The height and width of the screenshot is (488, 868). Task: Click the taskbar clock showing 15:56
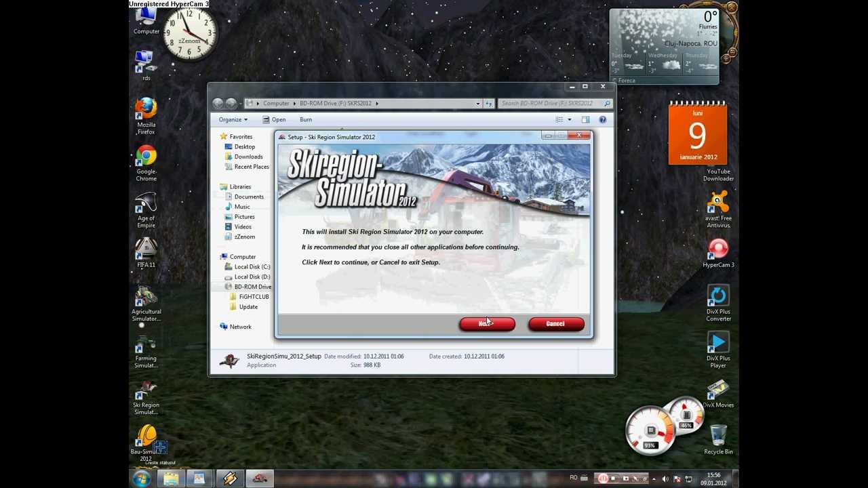point(713,479)
